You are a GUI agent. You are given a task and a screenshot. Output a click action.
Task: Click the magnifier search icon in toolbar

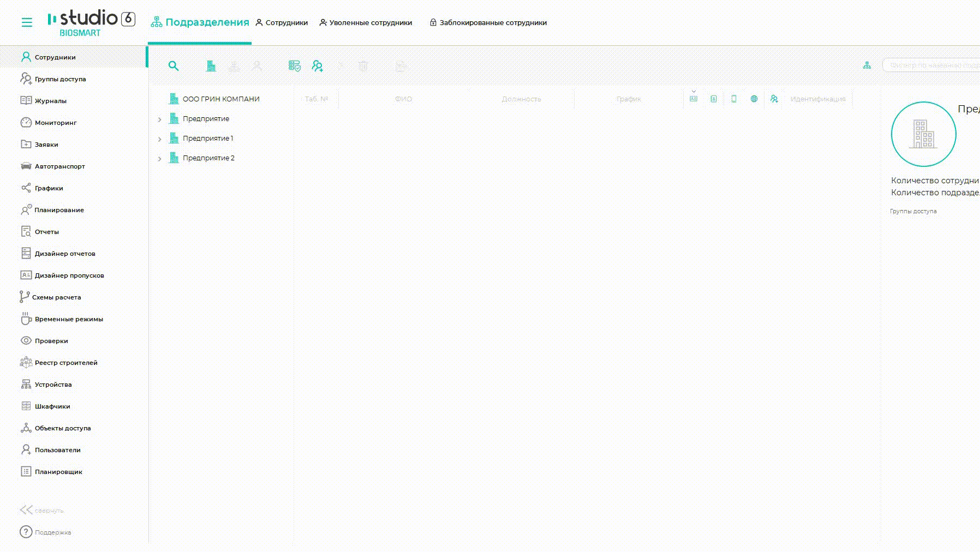pos(174,66)
